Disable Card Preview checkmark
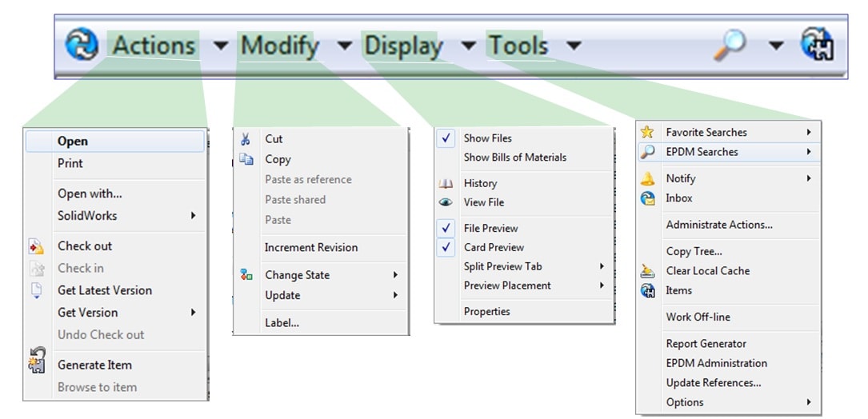 click(x=446, y=247)
